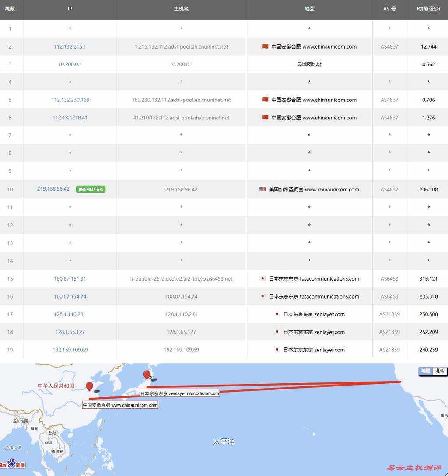Click AS21859 in hop 17 row
Screen dimensions: 448x476
pos(389,314)
